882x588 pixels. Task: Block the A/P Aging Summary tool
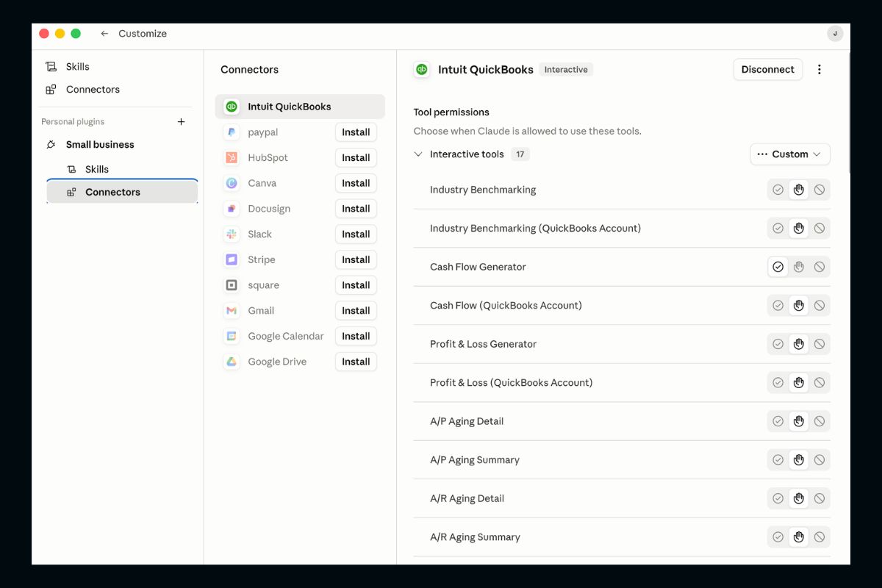(820, 460)
